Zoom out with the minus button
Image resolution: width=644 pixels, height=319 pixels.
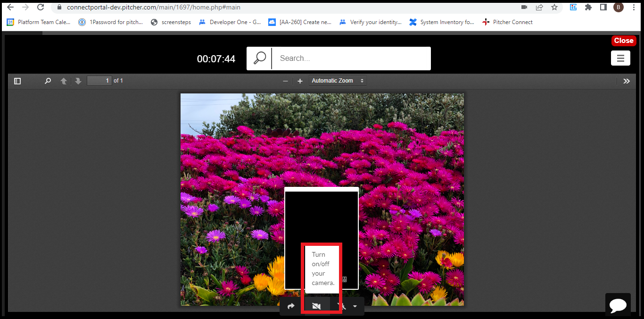(x=285, y=81)
